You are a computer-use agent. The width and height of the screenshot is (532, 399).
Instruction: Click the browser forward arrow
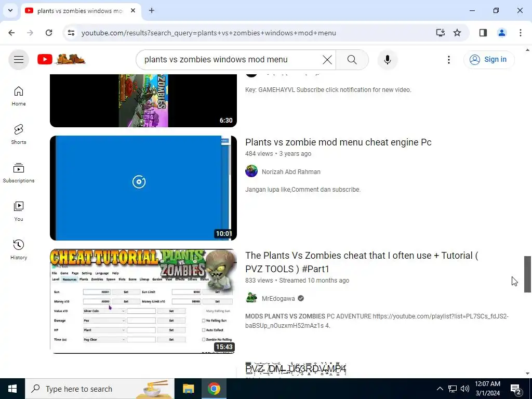coord(30,33)
